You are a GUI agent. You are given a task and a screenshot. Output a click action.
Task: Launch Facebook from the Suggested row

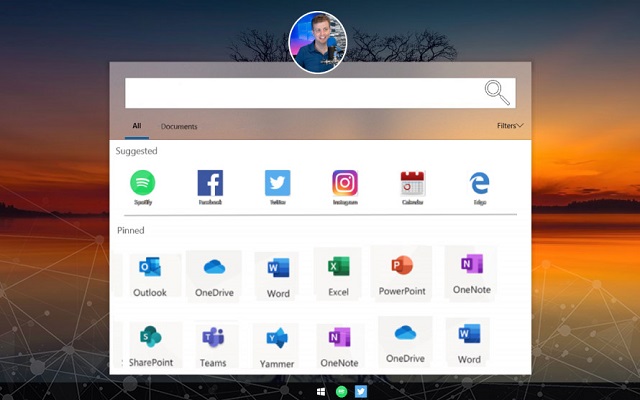coord(210,183)
